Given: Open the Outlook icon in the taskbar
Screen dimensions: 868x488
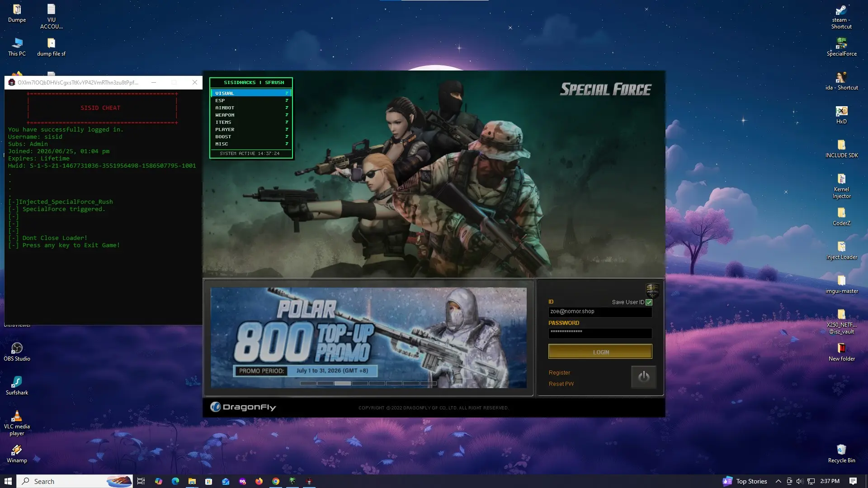Looking at the screenshot, I should [226, 481].
